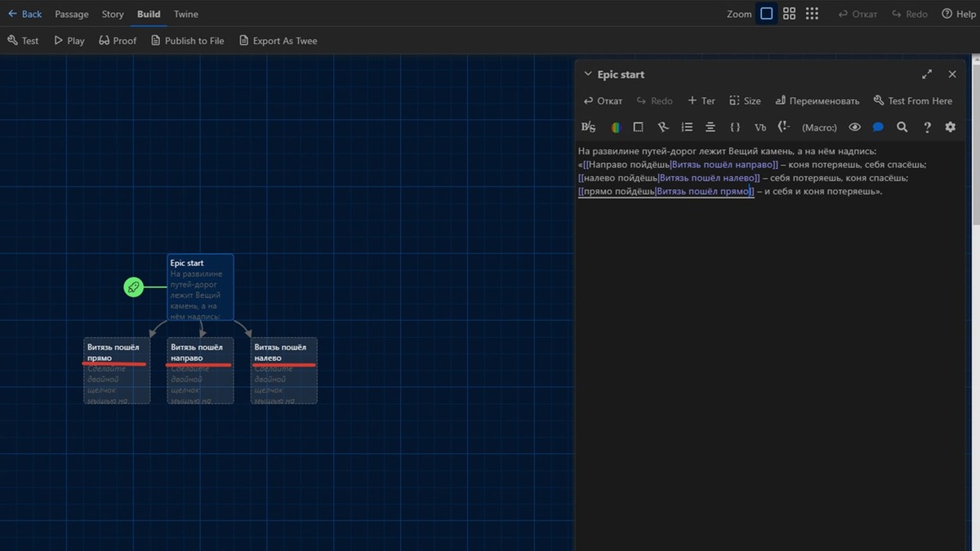
Task: Open the editor search magnifier
Action: coord(902,127)
